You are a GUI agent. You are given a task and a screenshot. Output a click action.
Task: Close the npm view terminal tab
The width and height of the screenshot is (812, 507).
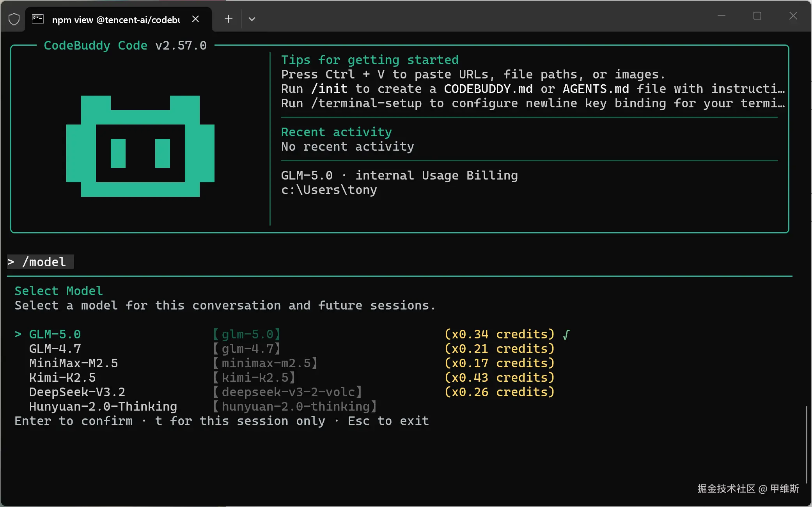click(196, 19)
